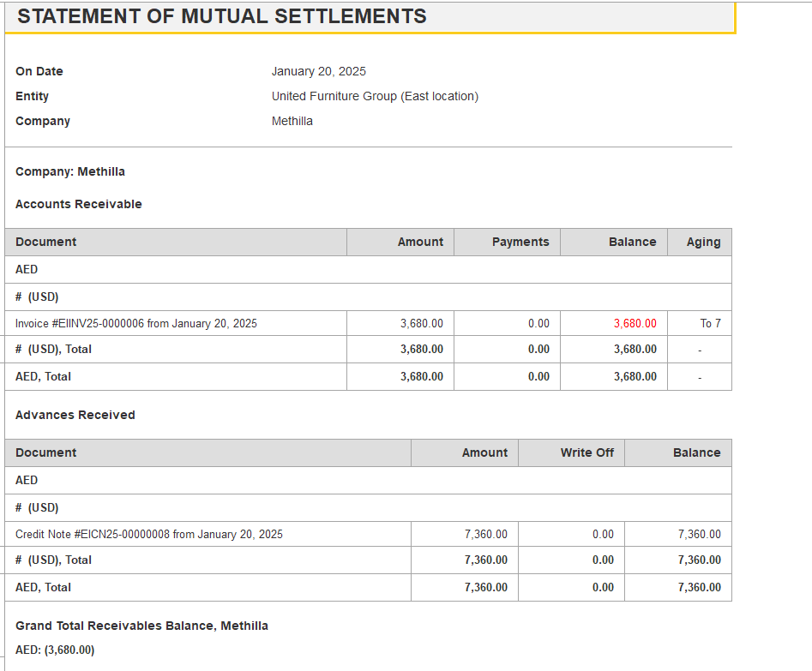The height and width of the screenshot is (671, 812).
Task: Click the Grand Total Receivables Balance heading
Action: point(141,626)
